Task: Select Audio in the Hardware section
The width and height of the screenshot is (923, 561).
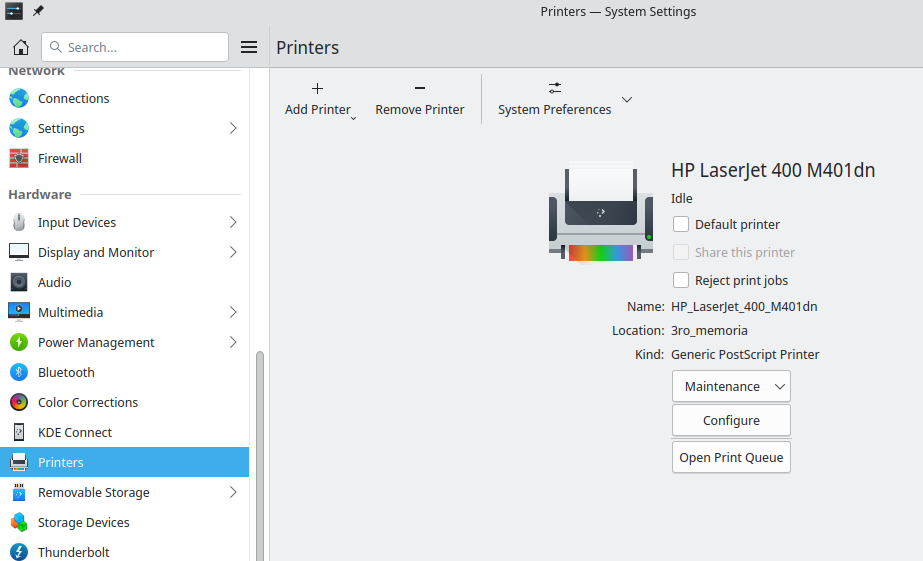Action: pyautogui.click(x=54, y=282)
